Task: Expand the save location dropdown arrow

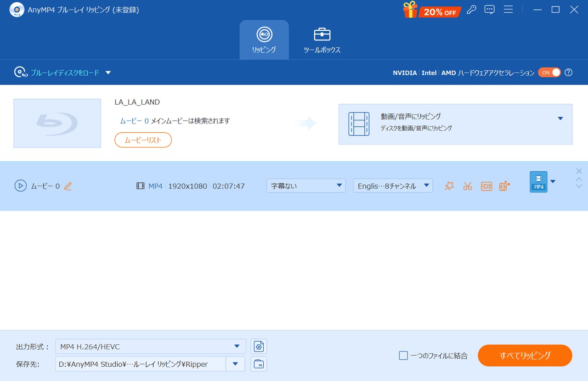Action: tap(235, 364)
